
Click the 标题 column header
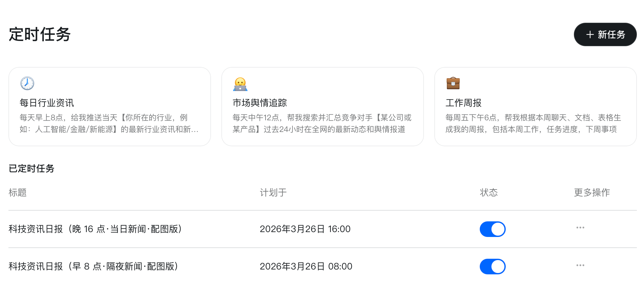(x=18, y=193)
